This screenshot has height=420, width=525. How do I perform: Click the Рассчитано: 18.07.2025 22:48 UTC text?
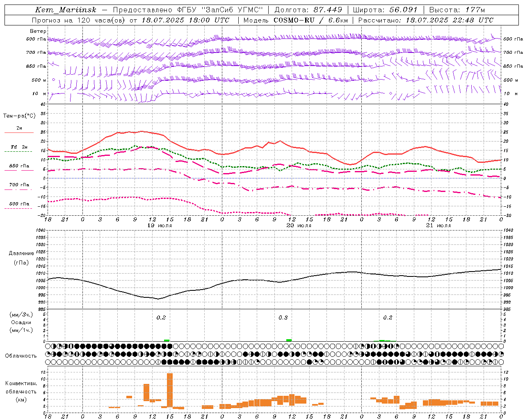coord(426,20)
